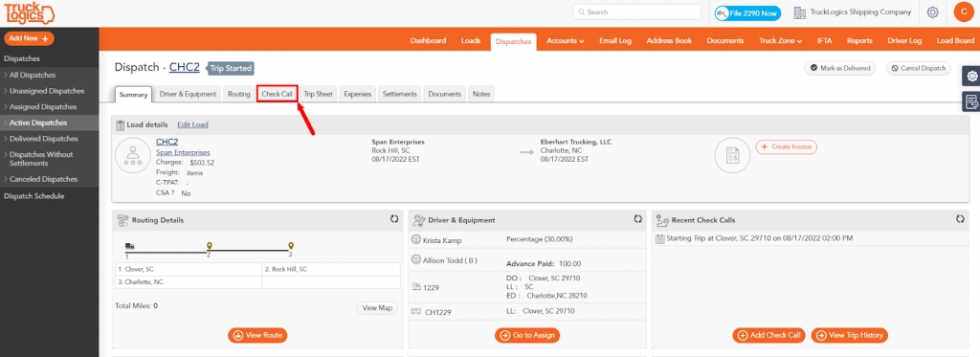980x357 pixels.
Task: Click the Create Invoice button
Action: (x=787, y=146)
